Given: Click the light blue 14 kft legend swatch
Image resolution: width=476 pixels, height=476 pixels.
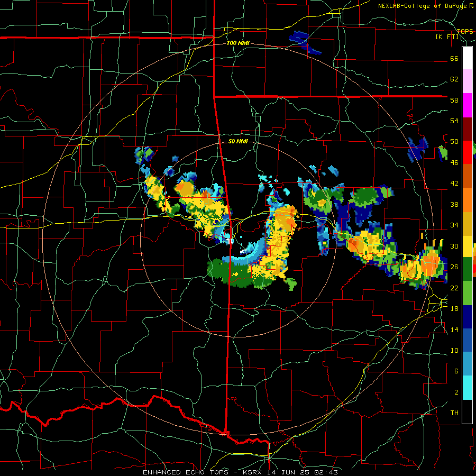Looking at the screenshot, I should click(x=467, y=364).
